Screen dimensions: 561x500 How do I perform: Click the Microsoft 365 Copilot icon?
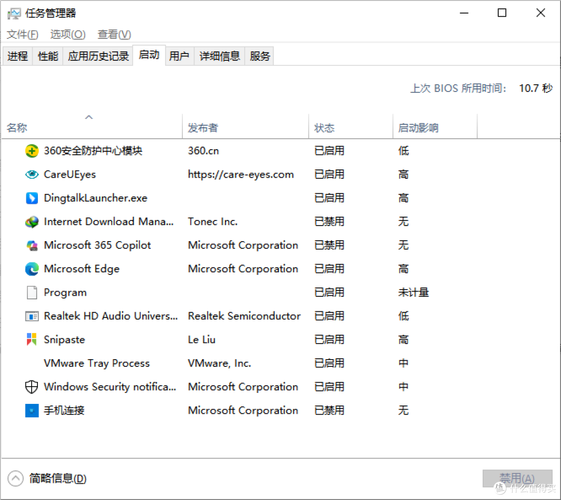(x=31, y=245)
